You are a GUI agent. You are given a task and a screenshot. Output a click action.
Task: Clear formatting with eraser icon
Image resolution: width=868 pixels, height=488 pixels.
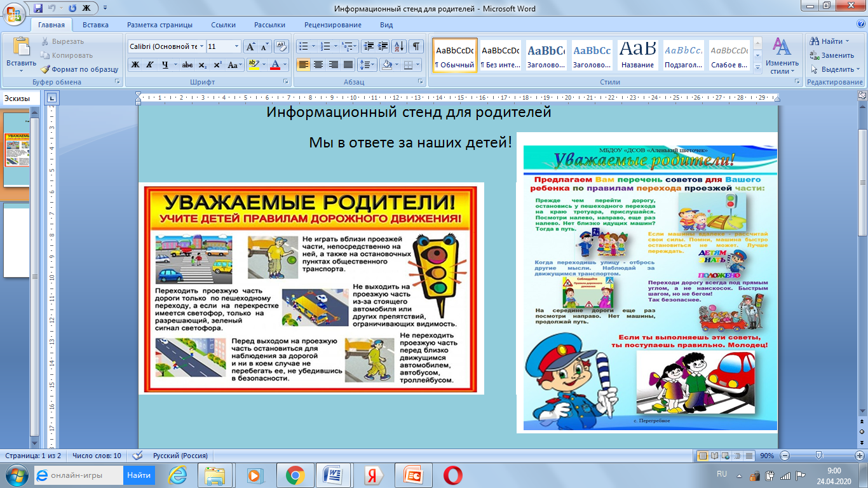click(281, 46)
